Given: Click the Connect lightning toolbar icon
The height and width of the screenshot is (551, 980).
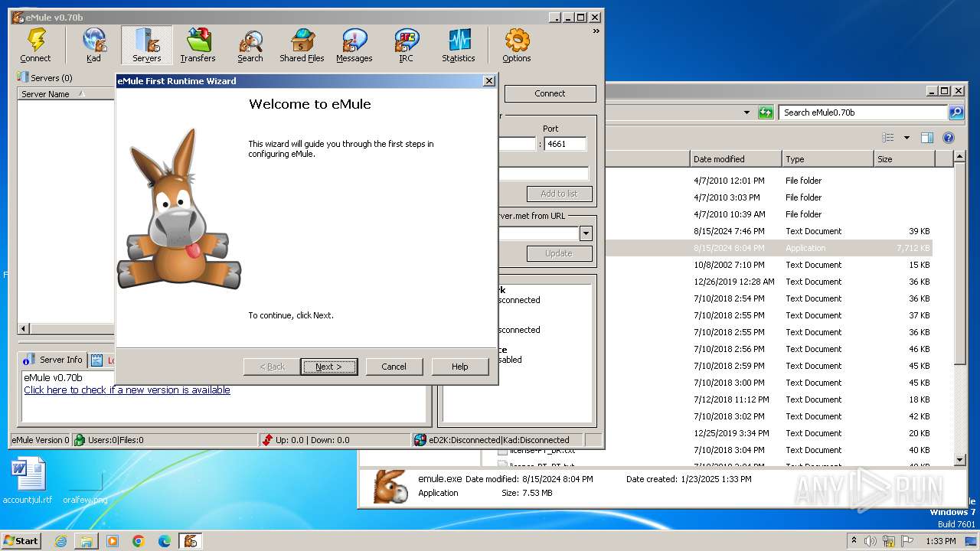Looking at the screenshot, I should click(x=35, y=45).
